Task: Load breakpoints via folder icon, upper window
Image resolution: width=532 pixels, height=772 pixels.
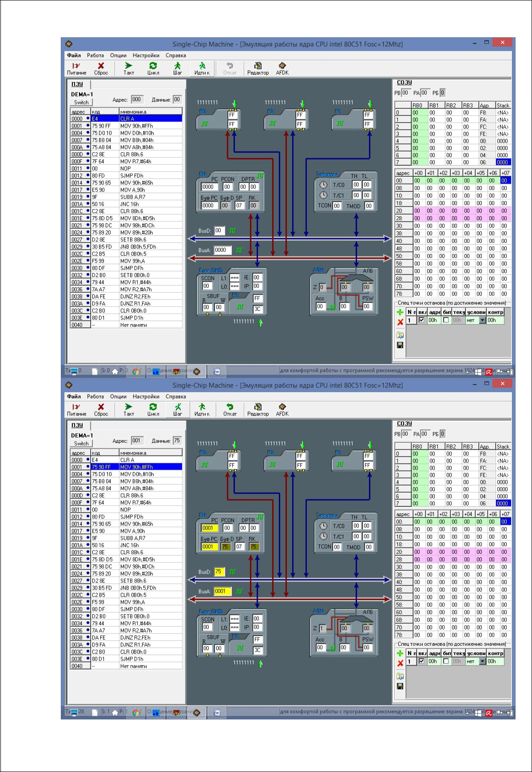Action: [400, 335]
